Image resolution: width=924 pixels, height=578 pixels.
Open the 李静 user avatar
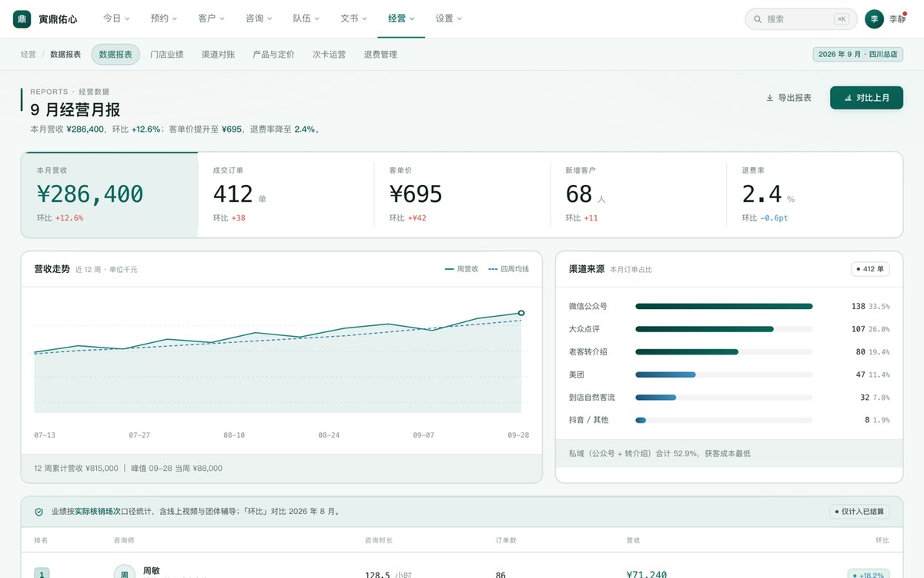pos(874,18)
